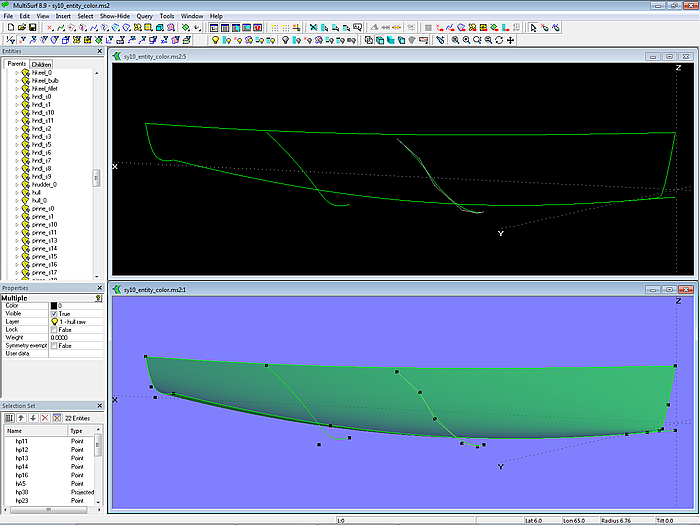Toggle the Visible checkbox
Image resolution: width=700 pixels, height=525 pixels.
click(54, 313)
